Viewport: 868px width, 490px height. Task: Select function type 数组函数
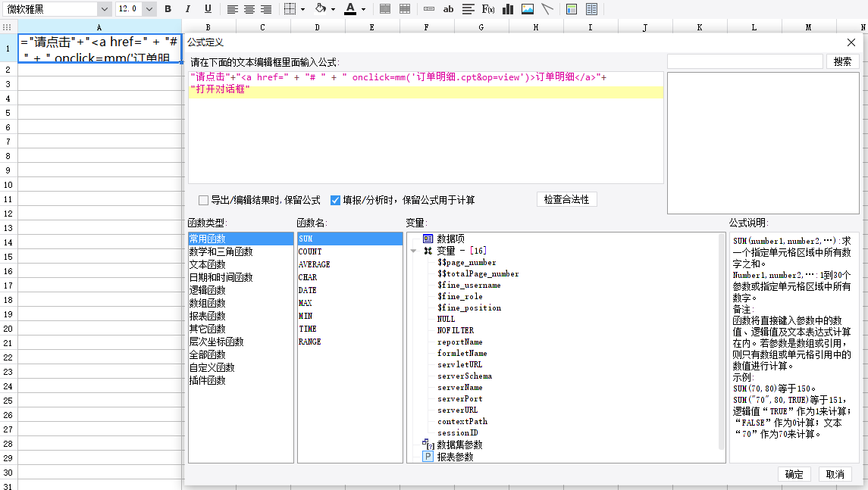point(240,303)
